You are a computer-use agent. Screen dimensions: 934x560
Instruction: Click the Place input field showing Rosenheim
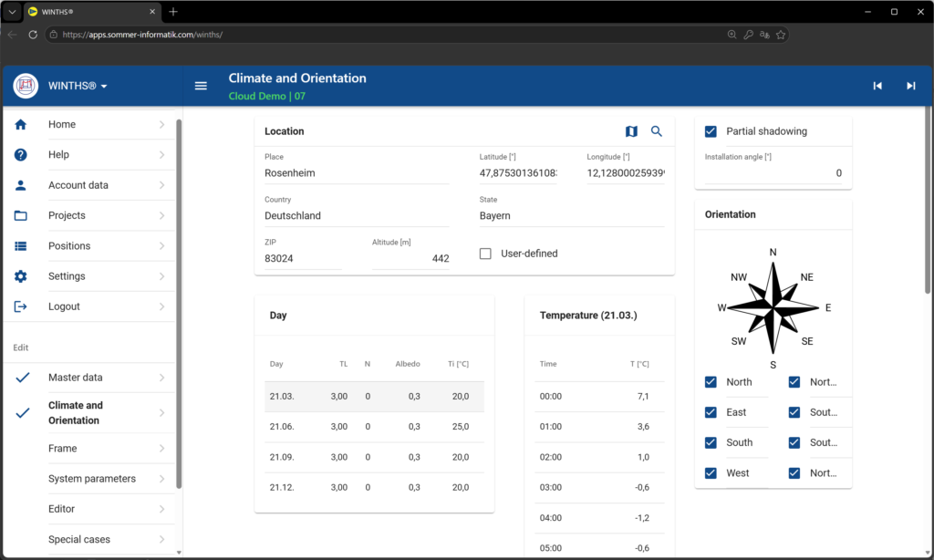(357, 173)
